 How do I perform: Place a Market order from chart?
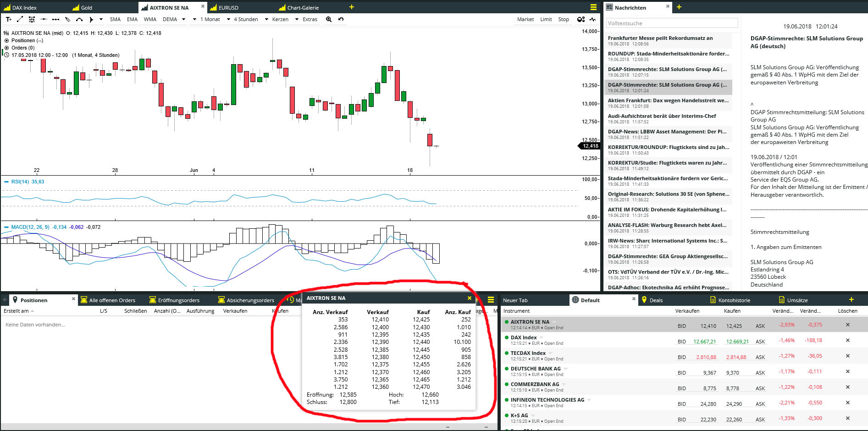(525, 19)
